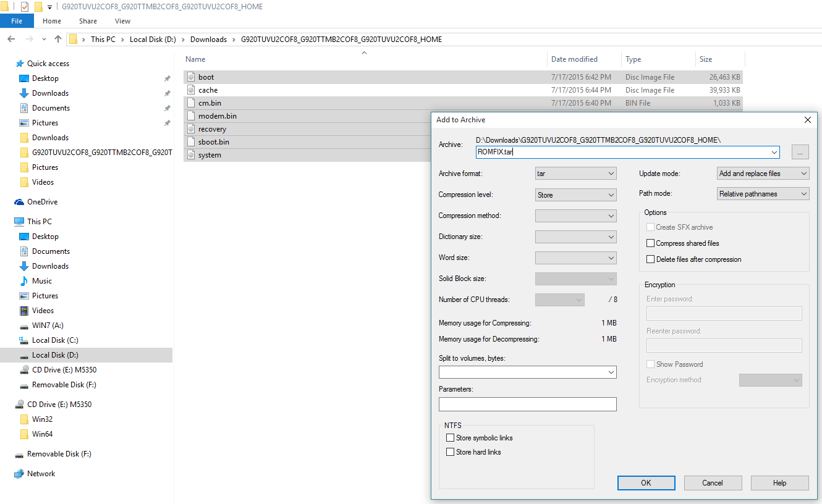
Task: Click the browse button beside archive name
Action: [x=800, y=152]
